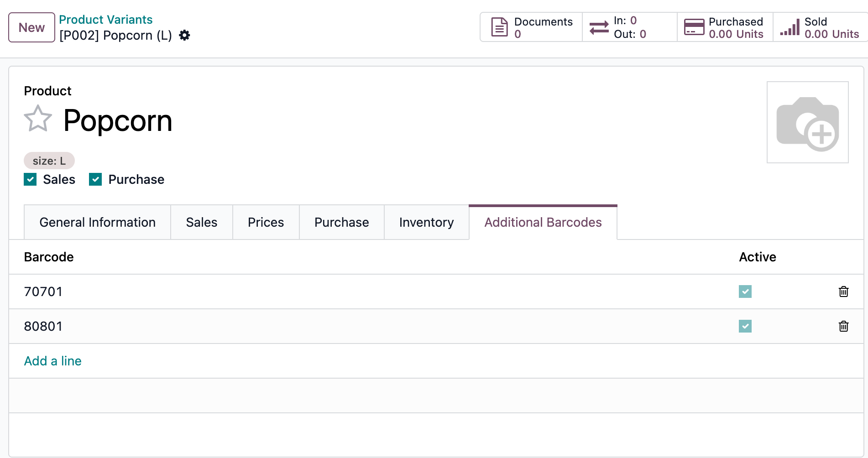Click Add a line link

52,361
